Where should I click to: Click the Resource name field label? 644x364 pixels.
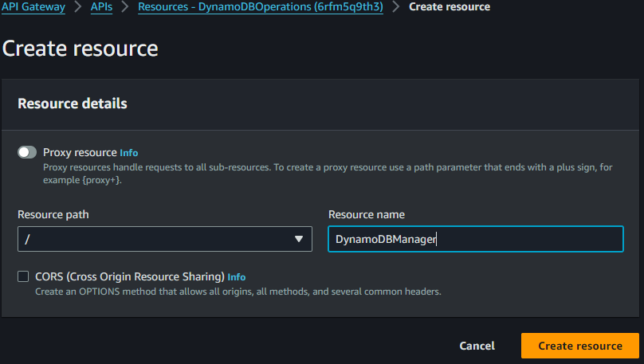point(367,214)
